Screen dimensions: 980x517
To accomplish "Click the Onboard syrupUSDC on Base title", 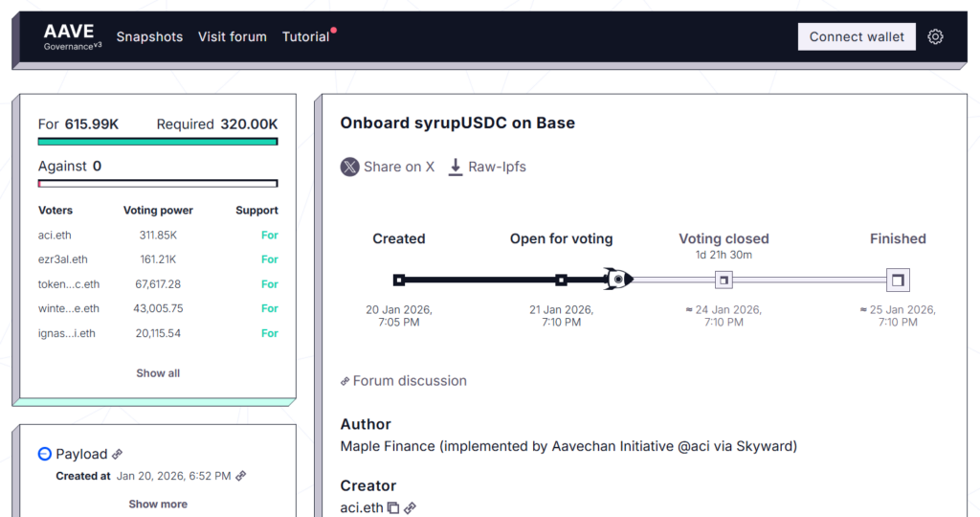I will [x=457, y=123].
